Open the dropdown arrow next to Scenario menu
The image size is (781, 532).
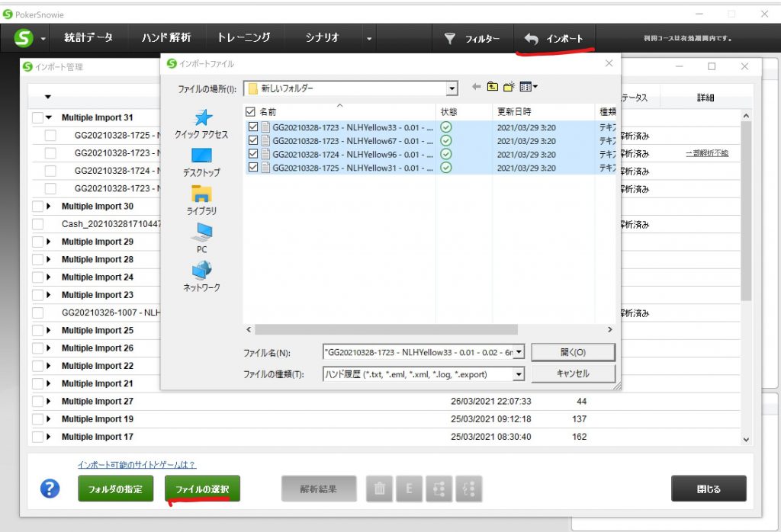pos(369,38)
